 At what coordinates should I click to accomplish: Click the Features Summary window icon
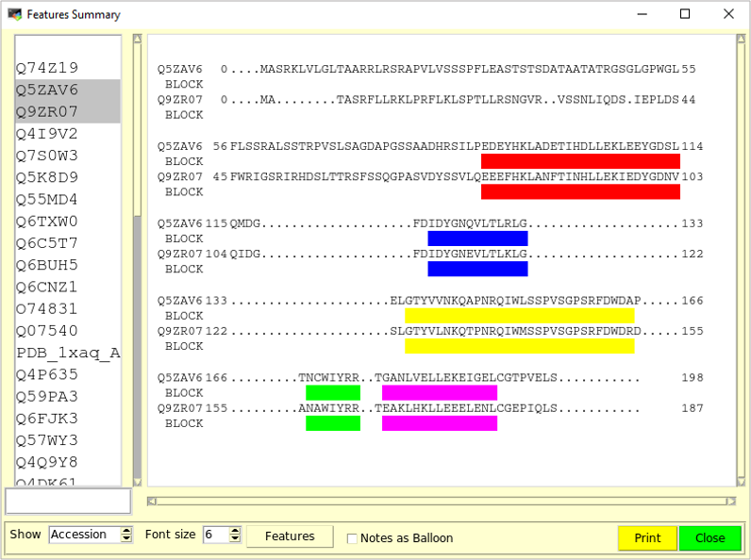pos(13,14)
